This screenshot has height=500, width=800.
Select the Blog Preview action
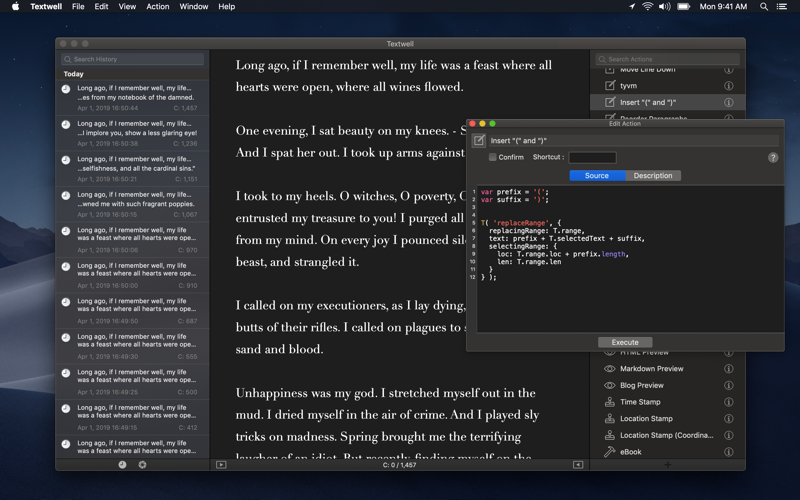click(x=667, y=385)
